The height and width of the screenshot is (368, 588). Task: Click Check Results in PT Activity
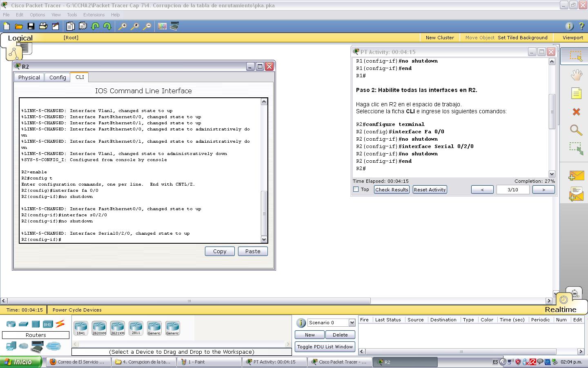[392, 190]
